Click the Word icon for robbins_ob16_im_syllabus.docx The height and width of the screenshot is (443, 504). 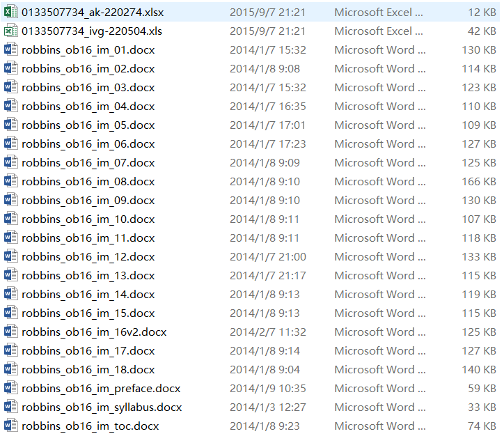[10, 407]
